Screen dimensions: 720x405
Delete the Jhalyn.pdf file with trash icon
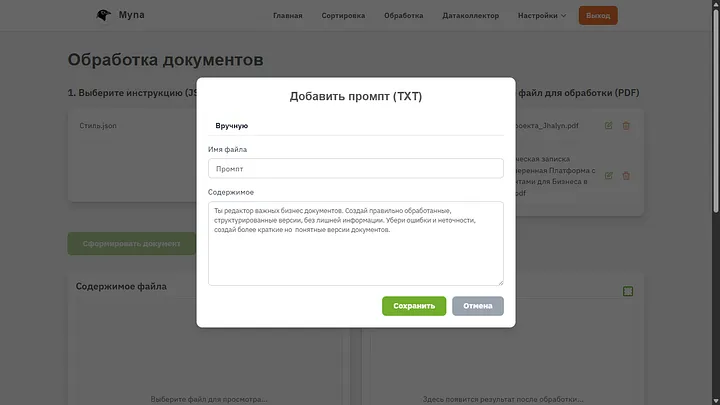click(626, 126)
